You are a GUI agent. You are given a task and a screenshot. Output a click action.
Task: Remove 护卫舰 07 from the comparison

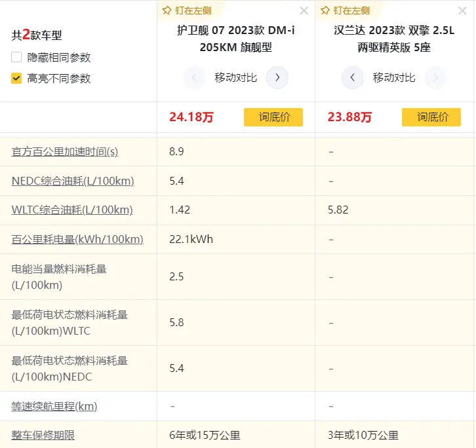[304, 11]
